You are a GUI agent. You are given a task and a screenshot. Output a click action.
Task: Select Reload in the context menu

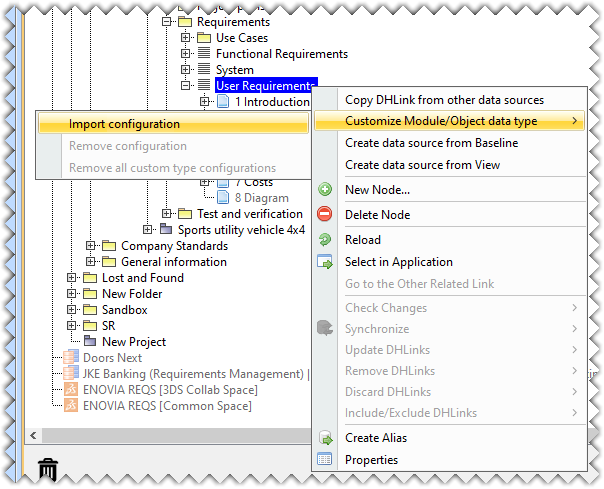click(450, 239)
